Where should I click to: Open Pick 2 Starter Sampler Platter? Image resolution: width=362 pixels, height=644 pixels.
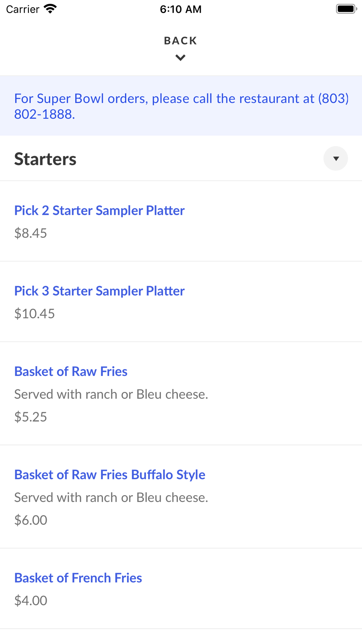(99, 210)
